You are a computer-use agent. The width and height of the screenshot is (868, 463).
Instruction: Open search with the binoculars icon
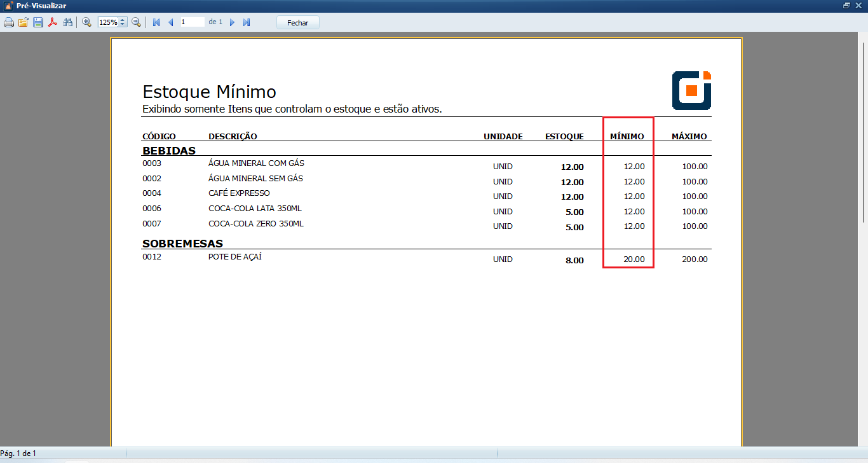[67, 22]
